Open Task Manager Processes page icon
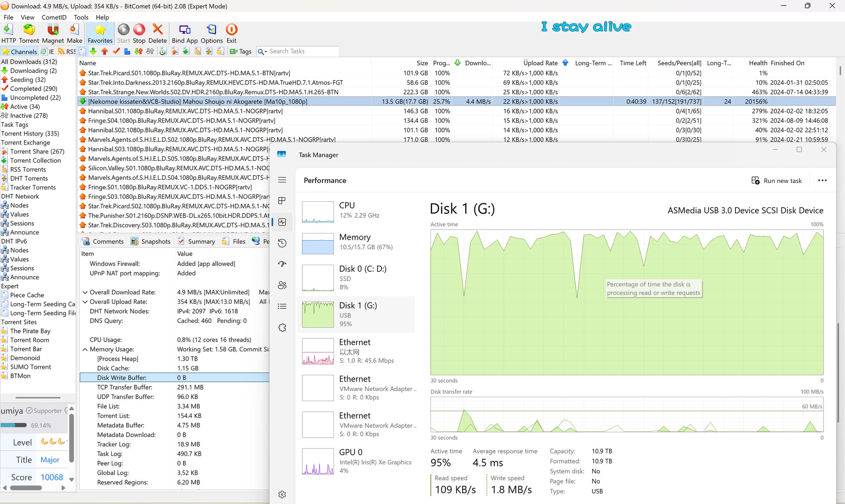The height and width of the screenshot is (504, 845). (x=282, y=201)
